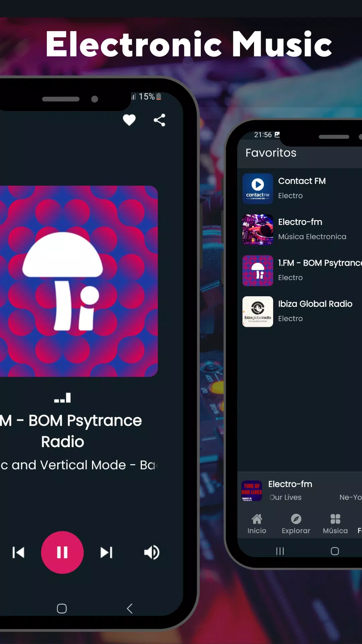Image resolution: width=362 pixels, height=644 pixels.
Task: Open Ibiza Global Radio logo
Action: [258, 312]
